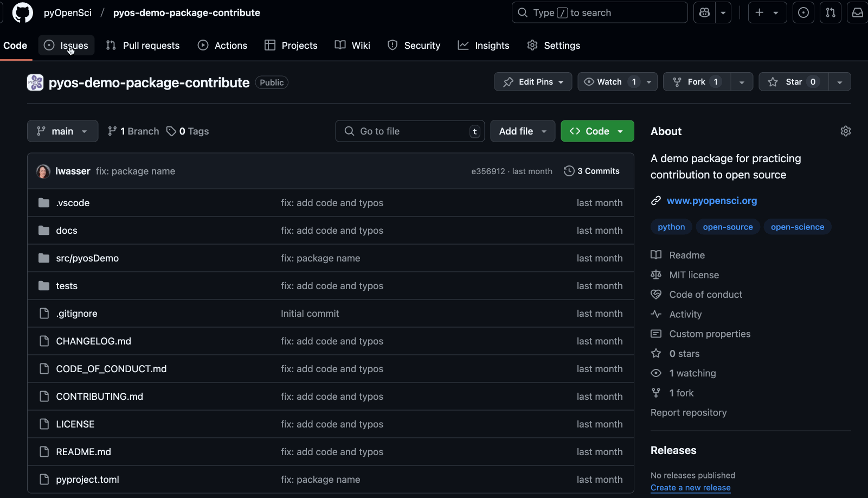Expand the Fork options arrow
Viewport: 868px width, 498px height.
[x=742, y=82]
